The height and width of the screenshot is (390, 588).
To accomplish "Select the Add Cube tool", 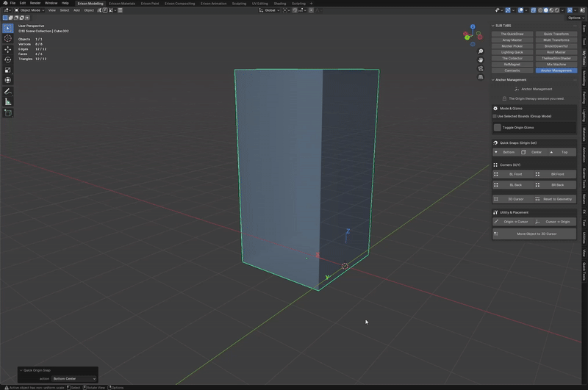I will (x=8, y=113).
